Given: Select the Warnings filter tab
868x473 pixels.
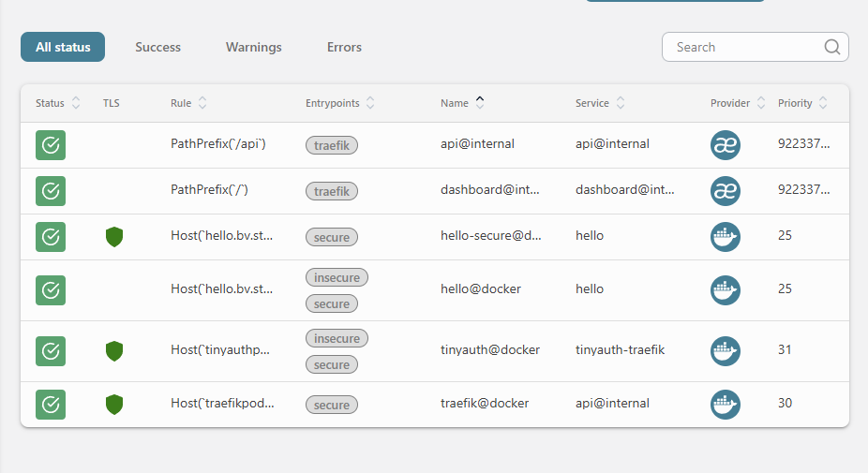Looking at the screenshot, I should pos(253,47).
